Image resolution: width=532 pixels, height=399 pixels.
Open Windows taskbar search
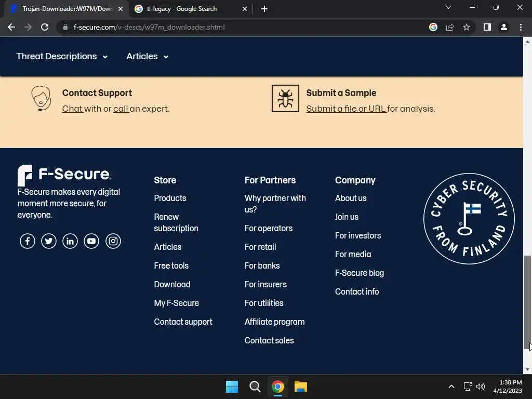click(x=255, y=387)
